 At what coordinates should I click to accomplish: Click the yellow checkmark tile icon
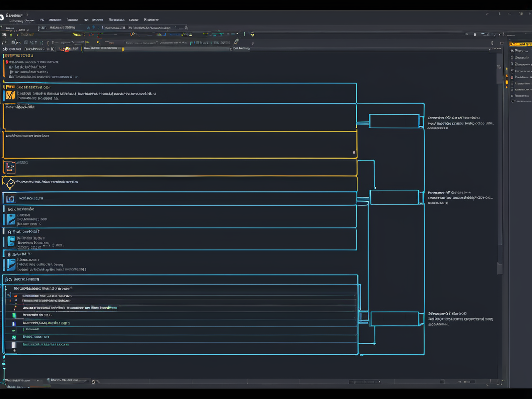click(x=10, y=96)
